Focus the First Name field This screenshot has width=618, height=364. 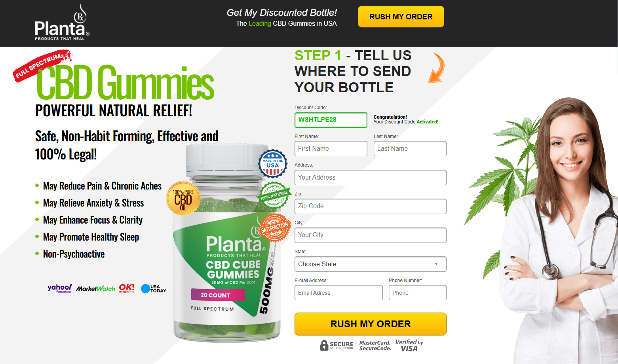coord(331,148)
